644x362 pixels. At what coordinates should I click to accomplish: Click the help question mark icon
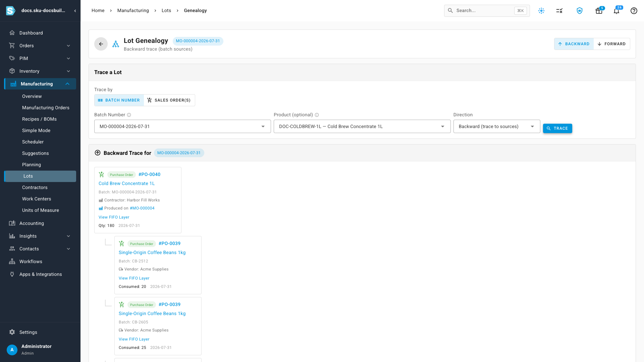click(634, 11)
